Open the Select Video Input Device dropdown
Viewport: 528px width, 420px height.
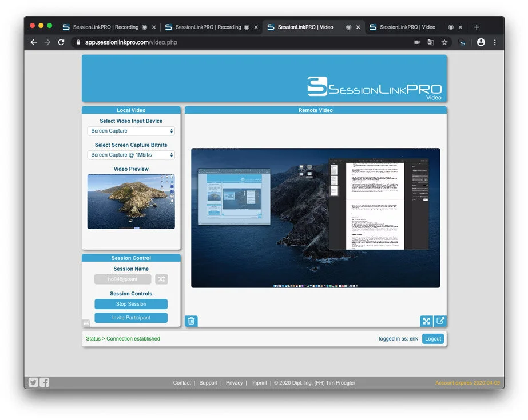point(131,131)
